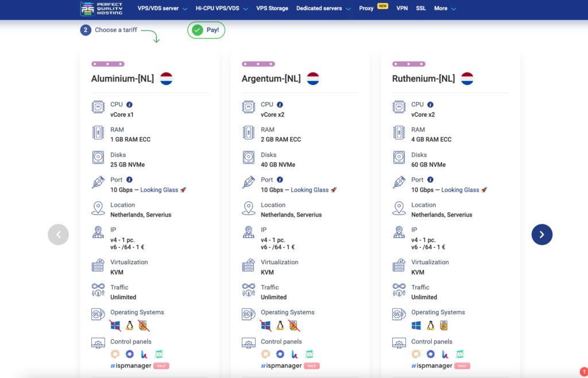Click the Pay! step button
This screenshot has width=588, height=378.
coord(206,30)
